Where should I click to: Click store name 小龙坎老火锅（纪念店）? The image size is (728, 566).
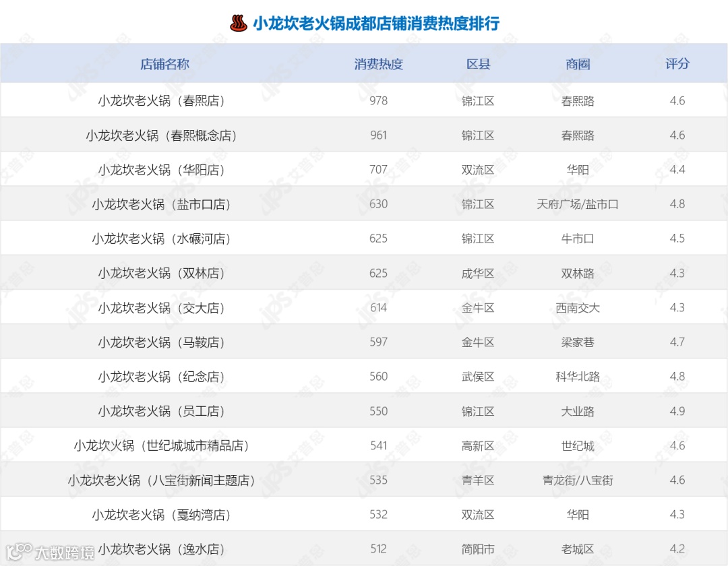tap(161, 377)
